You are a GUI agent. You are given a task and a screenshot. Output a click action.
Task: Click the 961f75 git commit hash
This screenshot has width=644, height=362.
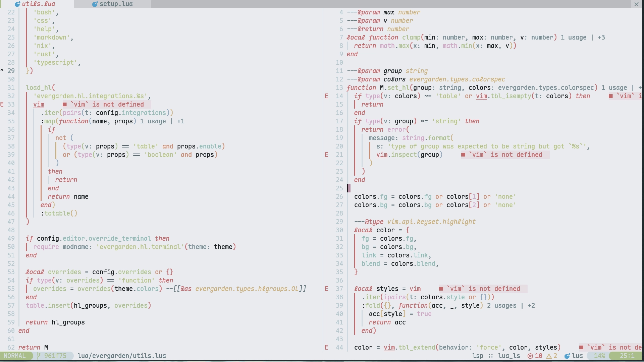(55, 356)
